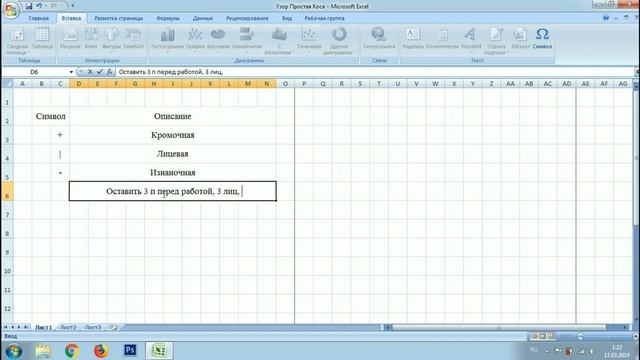Open Photoshop from the taskbar
The image size is (640, 360).
point(130,350)
